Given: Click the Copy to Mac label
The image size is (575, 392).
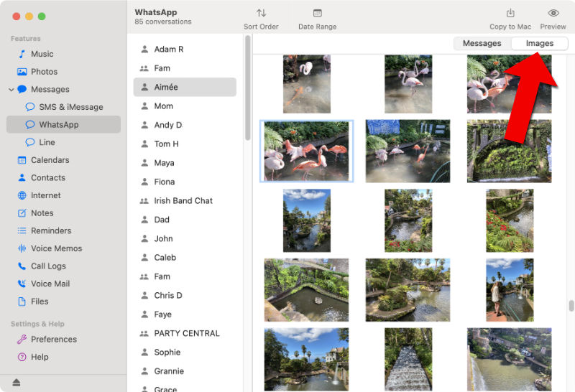Looking at the screenshot, I should coord(510,27).
